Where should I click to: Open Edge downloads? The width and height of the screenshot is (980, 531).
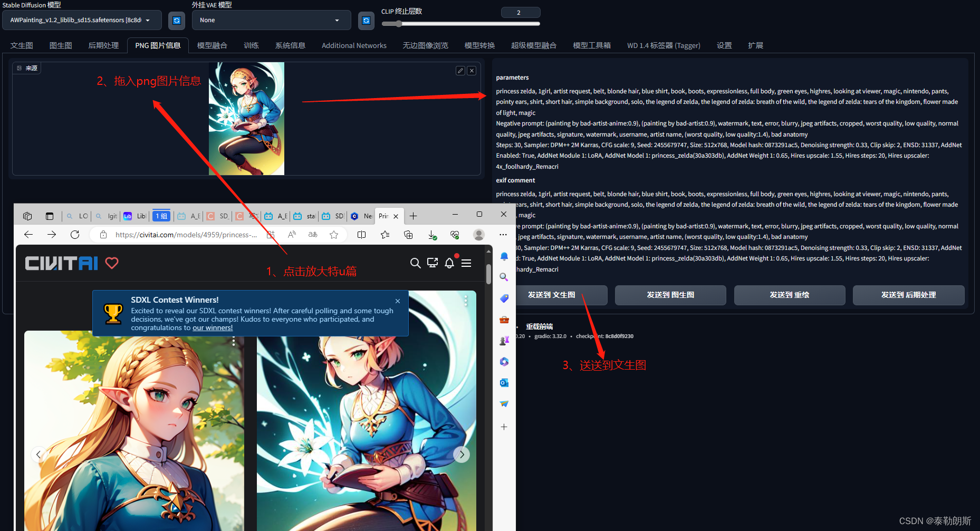coord(432,235)
